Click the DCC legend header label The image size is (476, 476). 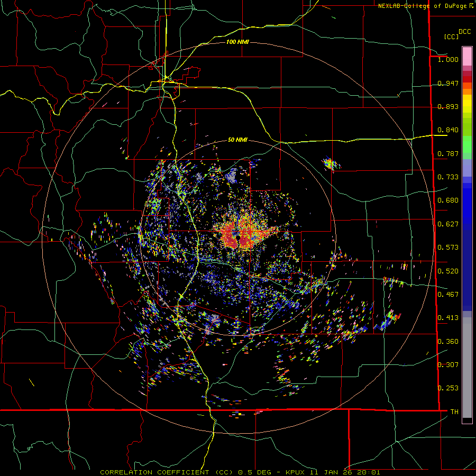coord(465,32)
